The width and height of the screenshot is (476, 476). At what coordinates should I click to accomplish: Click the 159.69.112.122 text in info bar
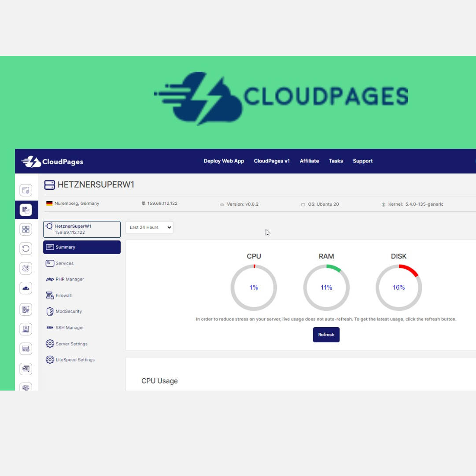162,203
